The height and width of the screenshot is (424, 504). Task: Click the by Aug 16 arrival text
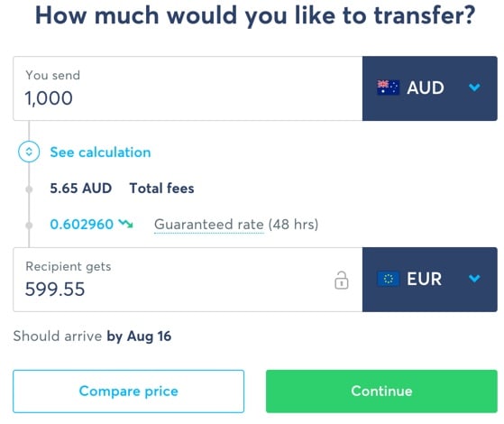click(139, 336)
